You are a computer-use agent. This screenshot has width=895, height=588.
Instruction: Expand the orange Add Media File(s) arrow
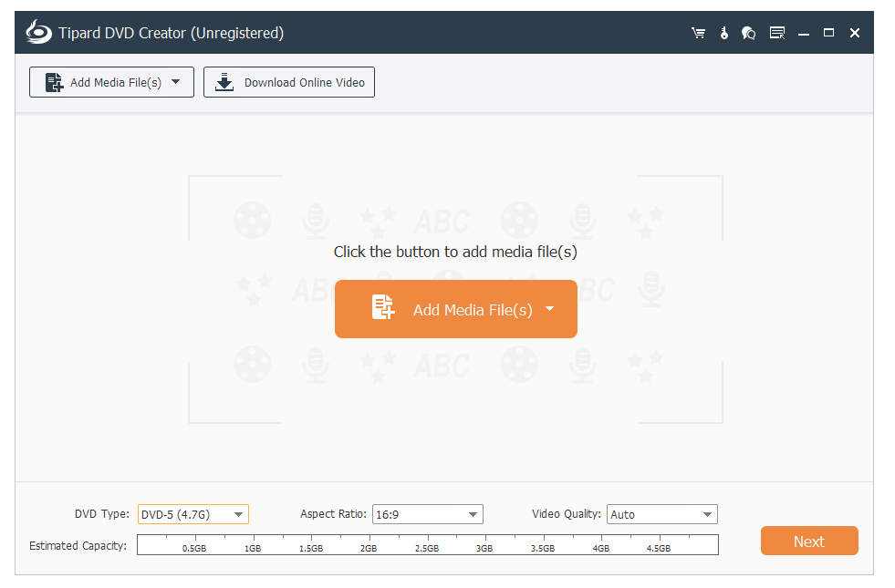coord(549,308)
